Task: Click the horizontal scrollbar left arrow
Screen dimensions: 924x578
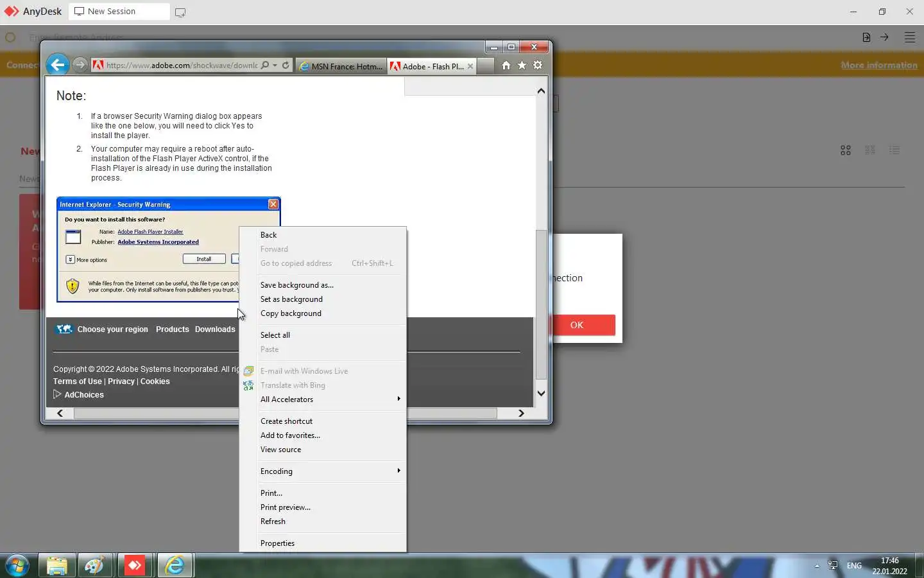Action: coord(60,414)
